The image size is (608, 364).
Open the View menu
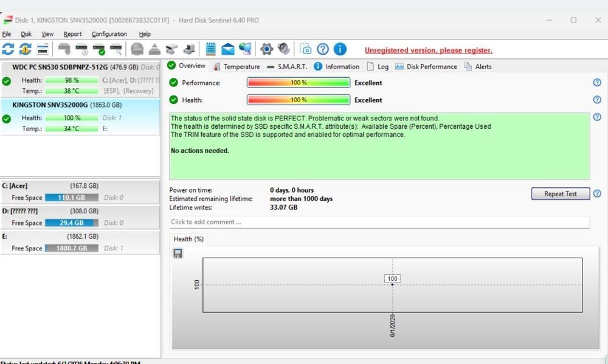[x=47, y=34]
